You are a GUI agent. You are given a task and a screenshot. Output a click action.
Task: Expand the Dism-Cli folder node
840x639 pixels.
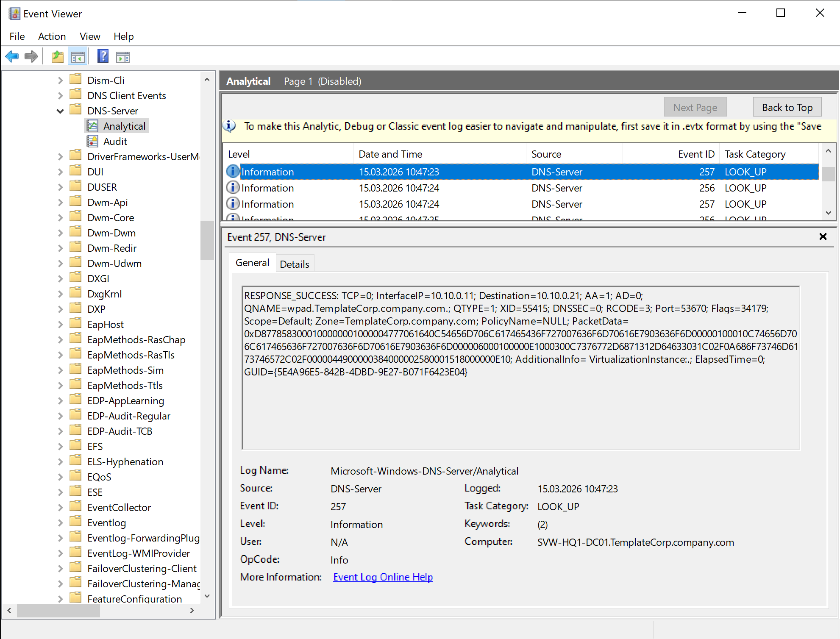pyautogui.click(x=60, y=81)
